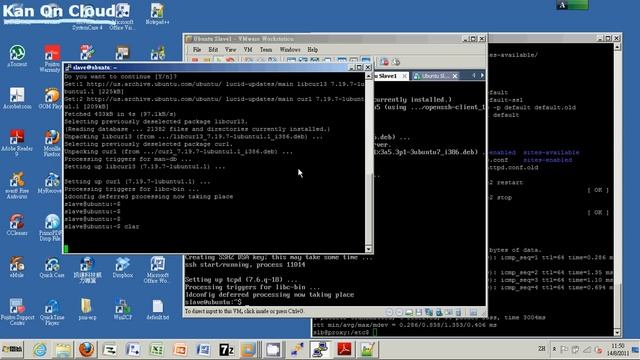Open the Windows menu in VMware Workstation

(x=290, y=49)
